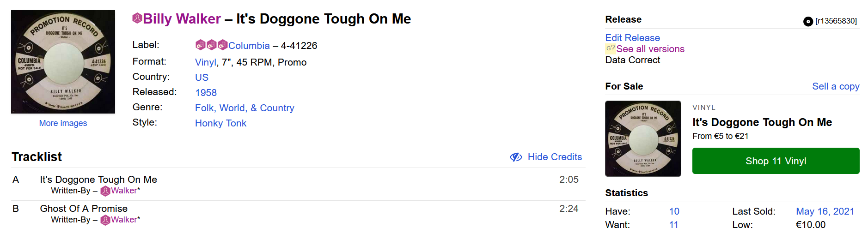Open the Honky Tonk style link
868x228 pixels.
pos(220,123)
